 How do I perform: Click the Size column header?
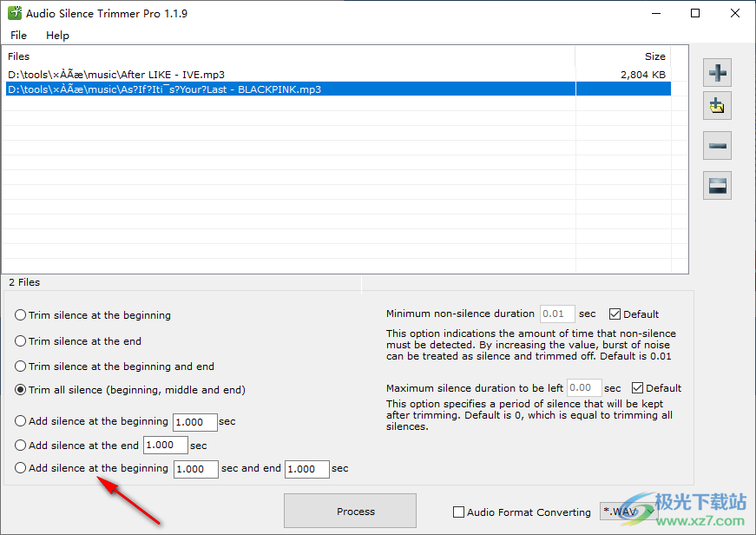[654, 56]
